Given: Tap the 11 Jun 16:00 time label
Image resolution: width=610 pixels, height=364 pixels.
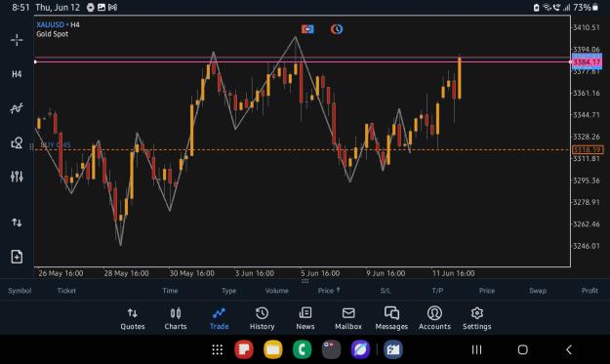Looking at the screenshot, I should (x=453, y=273).
